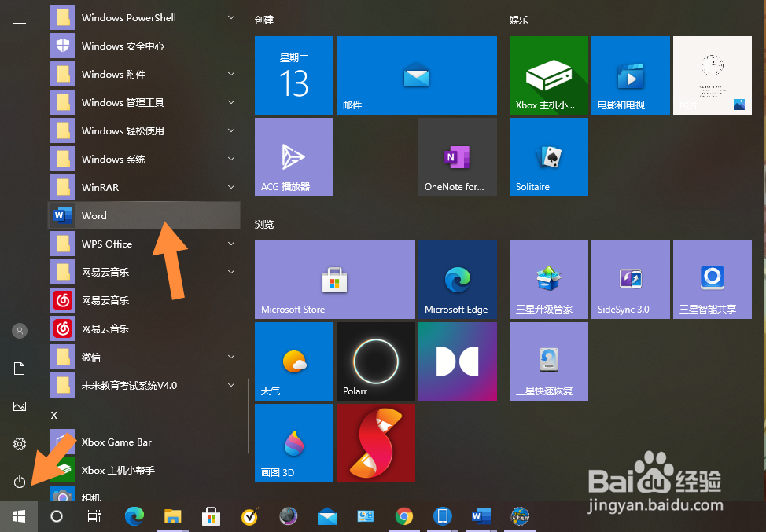Open Windows 安全中心 from the list
This screenshot has height=532, width=766.
pyautogui.click(x=144, y=46)
